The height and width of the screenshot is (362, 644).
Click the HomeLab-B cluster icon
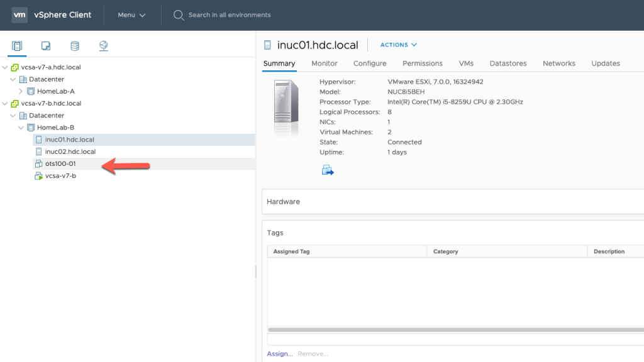pos(31,127)
